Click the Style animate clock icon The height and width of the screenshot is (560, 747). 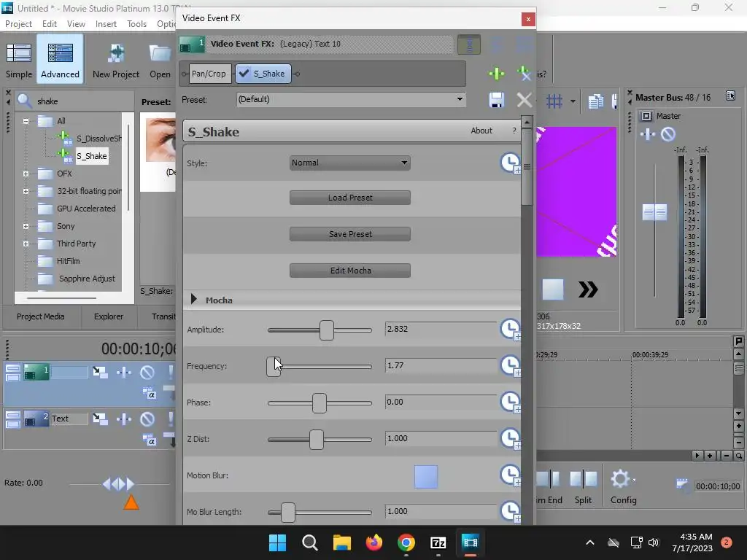pyautogui.click(x=510, y=163)
